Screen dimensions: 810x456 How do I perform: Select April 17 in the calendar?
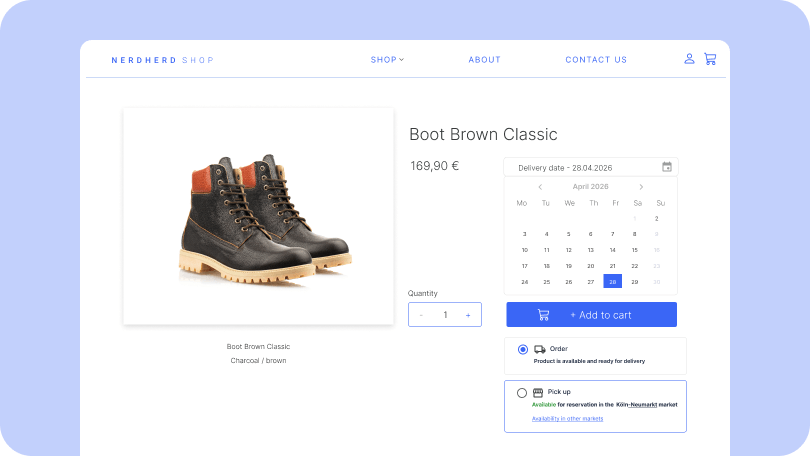coord(524,266)
